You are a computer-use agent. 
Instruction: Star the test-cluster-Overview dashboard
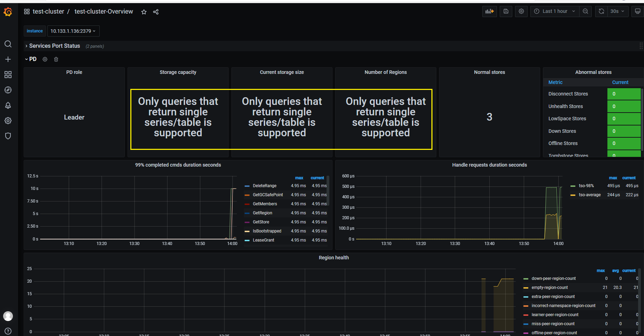click(144, 12)
